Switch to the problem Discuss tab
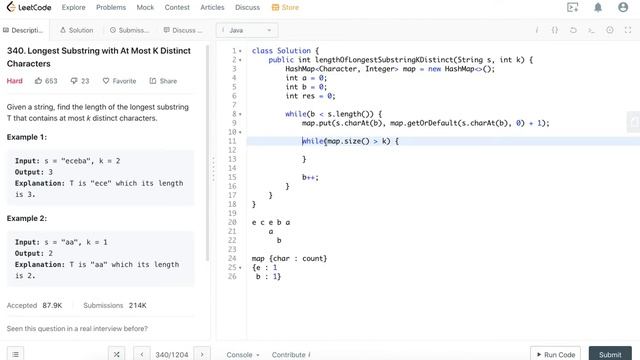The image size is (640, 360). point(183,30)
